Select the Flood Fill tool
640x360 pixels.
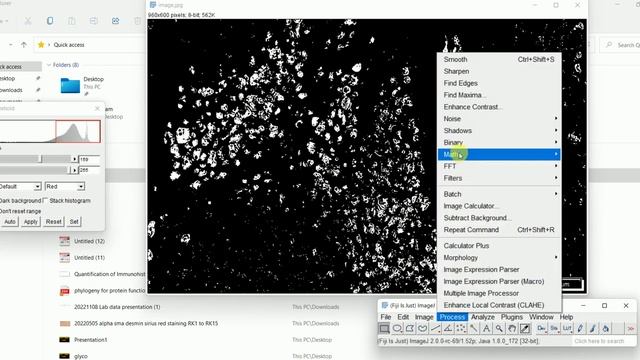click(605, 328)
